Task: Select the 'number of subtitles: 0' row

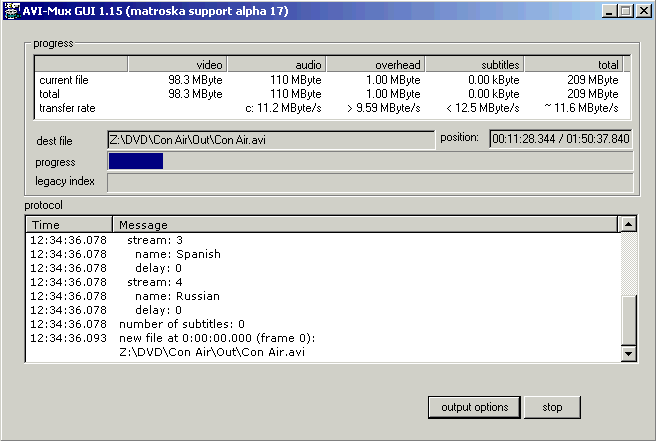Action: pyautogui.click(x=323, y=324)
